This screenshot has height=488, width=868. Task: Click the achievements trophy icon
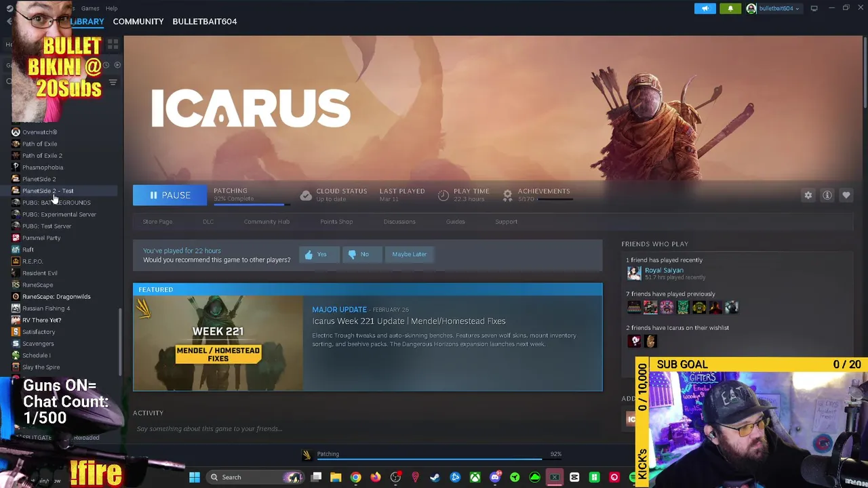pos(507,195)
